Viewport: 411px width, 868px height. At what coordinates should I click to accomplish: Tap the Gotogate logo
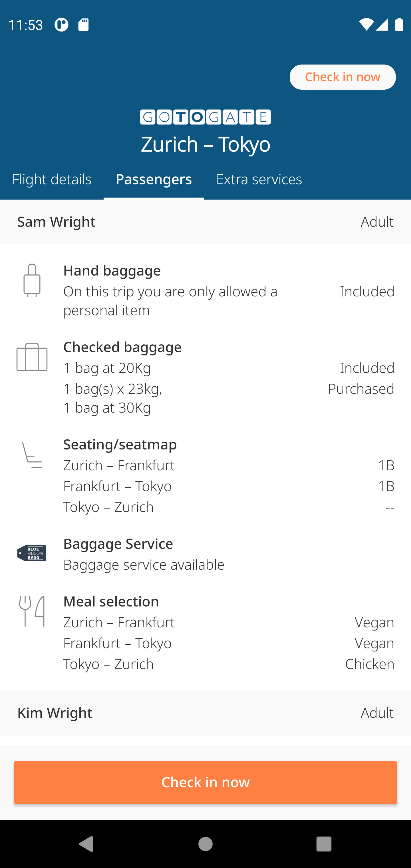click(x=205, y=117)
